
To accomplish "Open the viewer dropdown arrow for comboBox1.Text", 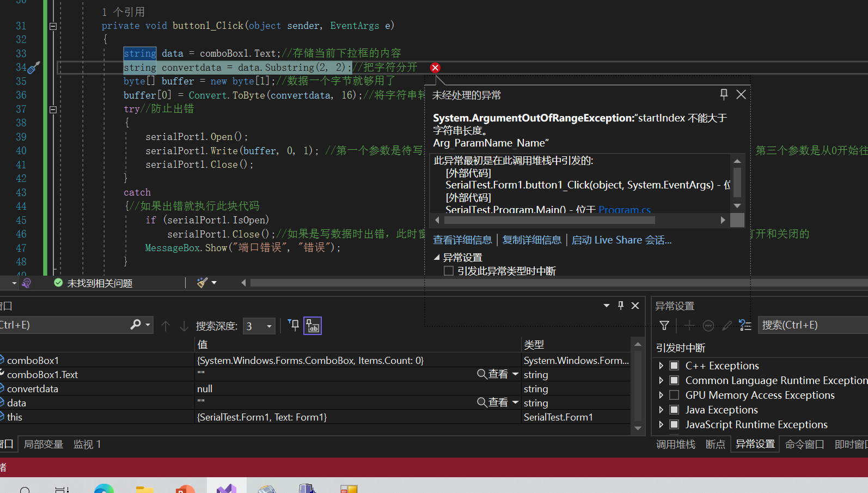I will coord(515,374).
